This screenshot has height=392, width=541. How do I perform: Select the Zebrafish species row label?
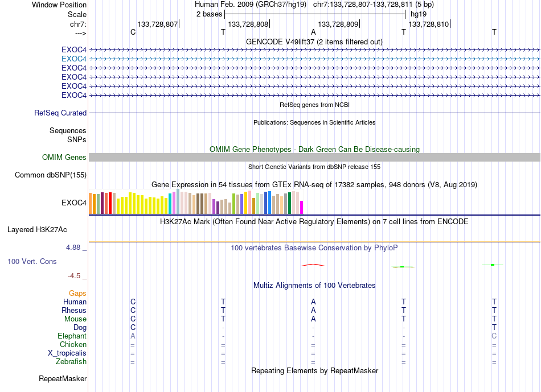71,362
